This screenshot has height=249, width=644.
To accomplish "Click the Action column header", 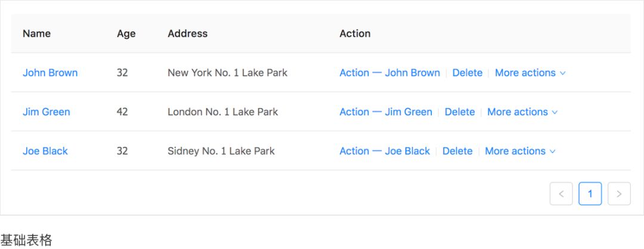I will (355, 33).
